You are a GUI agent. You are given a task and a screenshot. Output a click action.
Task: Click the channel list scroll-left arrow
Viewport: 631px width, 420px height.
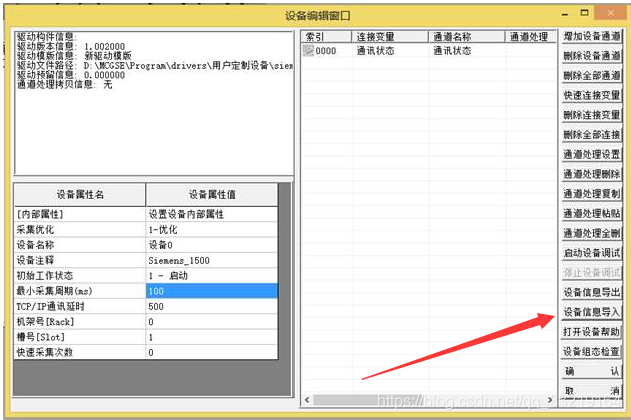pyautogui.click(x=307, y=400)
